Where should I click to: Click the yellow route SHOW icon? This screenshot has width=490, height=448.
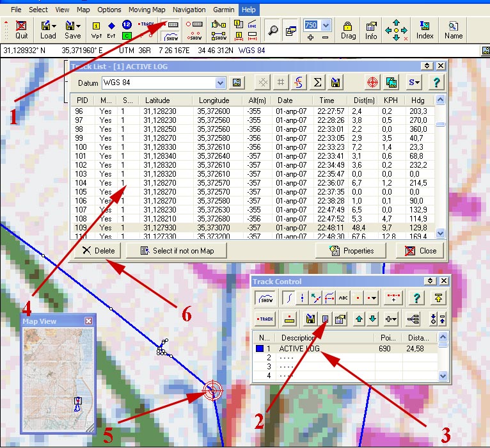[x=219, y=36]
